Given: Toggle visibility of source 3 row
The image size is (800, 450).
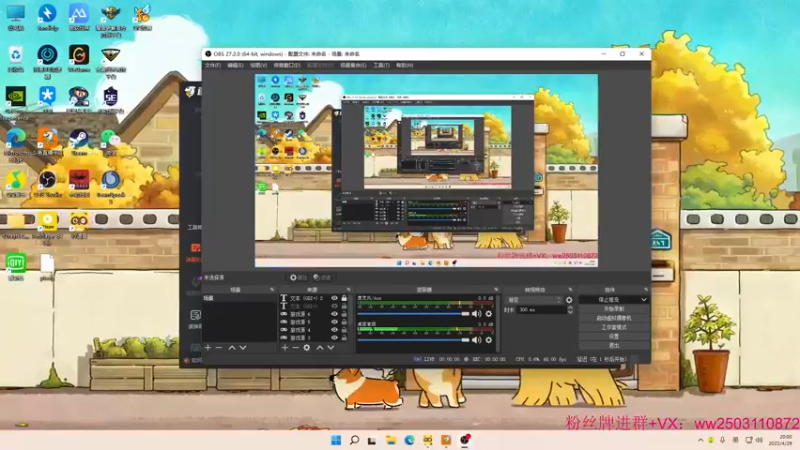Looking at the screenshot, I should click(x=334, y=338).
